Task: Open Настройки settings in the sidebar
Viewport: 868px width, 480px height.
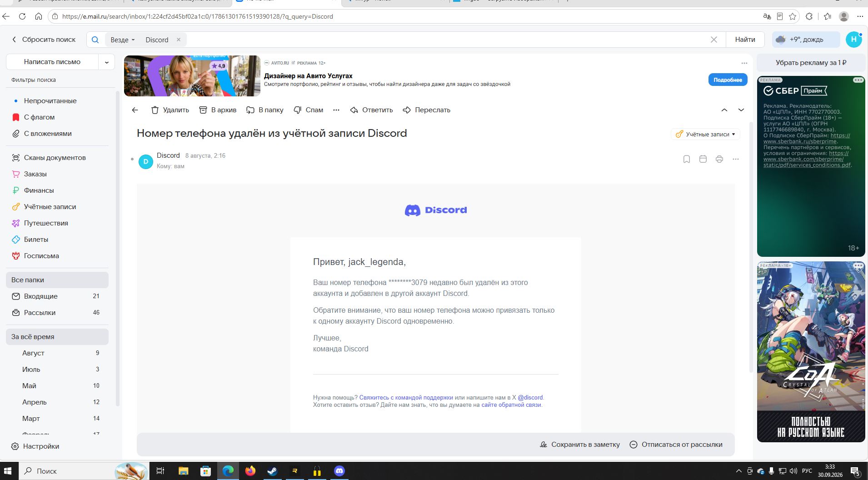Action: point(35,446)
